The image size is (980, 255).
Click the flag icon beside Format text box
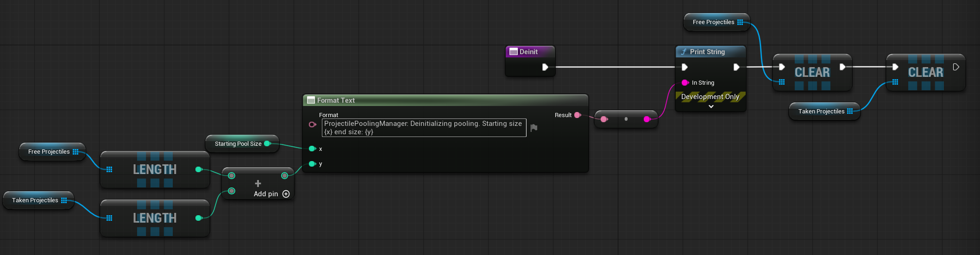point(534,128)
